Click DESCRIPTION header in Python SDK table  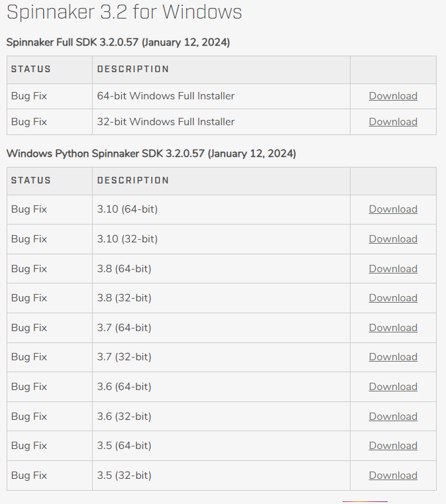(133, 180)
